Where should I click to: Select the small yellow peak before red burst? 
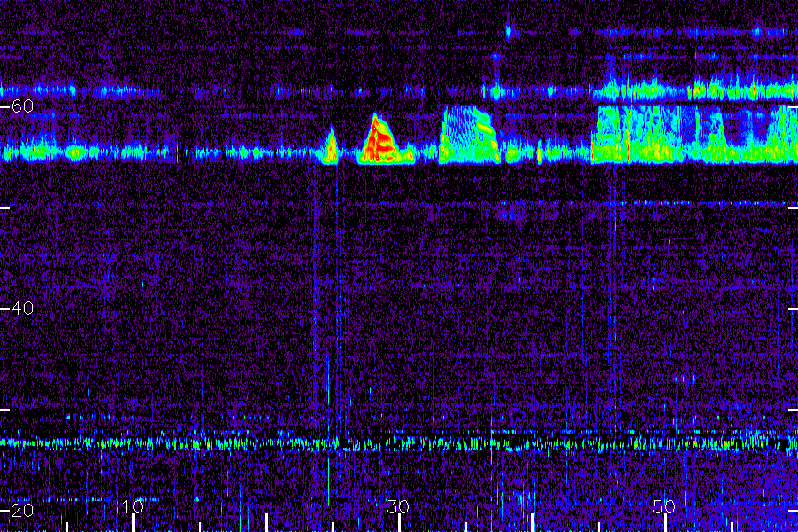(330, 145)
